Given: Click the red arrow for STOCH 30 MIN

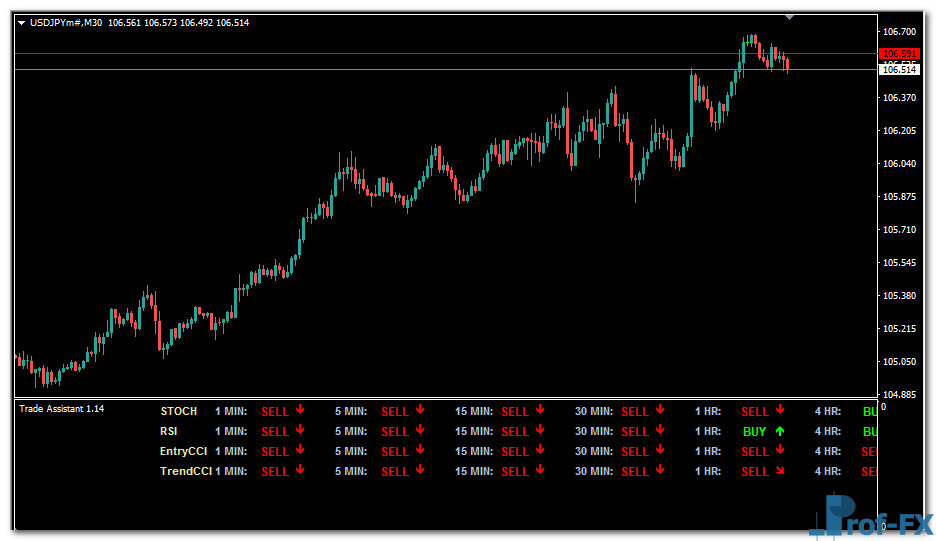Looking at the screenshot, I should (660, 410).
